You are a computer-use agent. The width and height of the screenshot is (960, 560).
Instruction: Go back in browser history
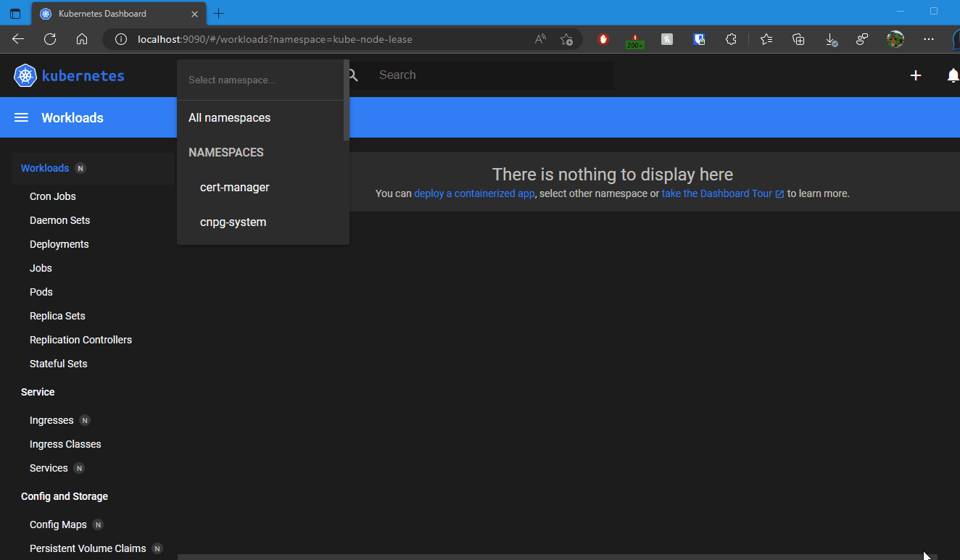[x=18, y=39]
